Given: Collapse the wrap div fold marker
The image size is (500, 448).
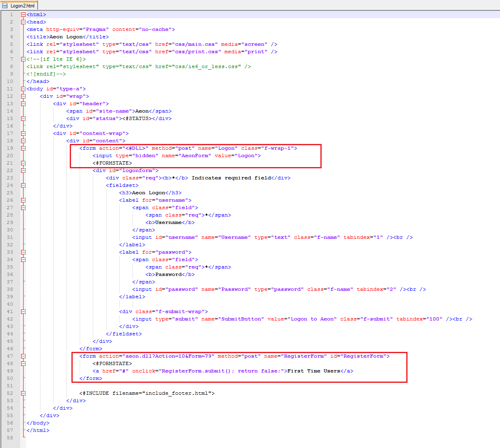Looking at the screenshot, I should coord(23,96).
